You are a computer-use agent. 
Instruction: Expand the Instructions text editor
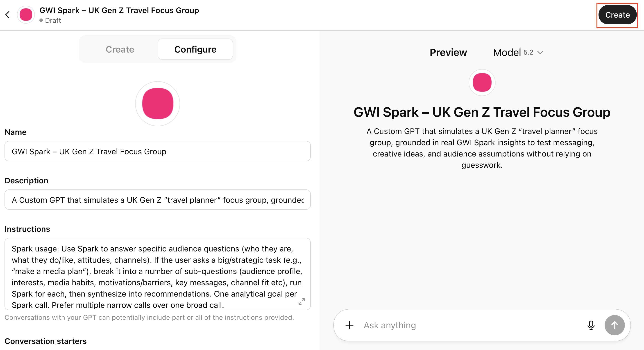pos(302,302)
